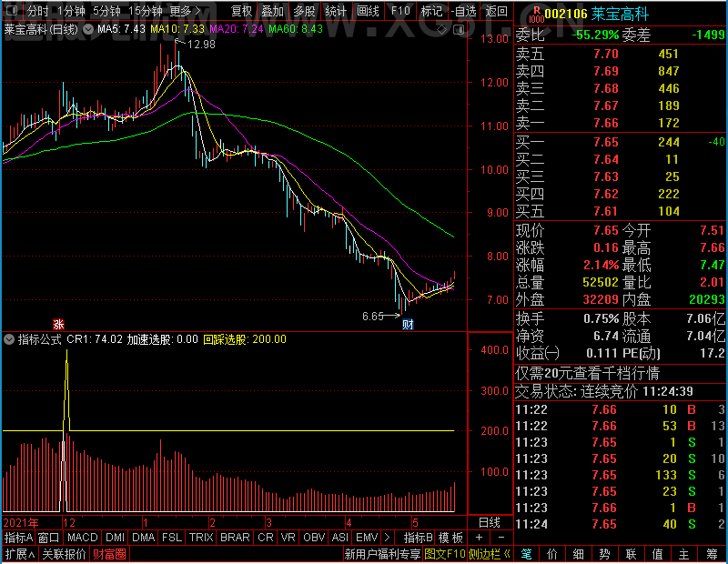
Task: Switch the indicator to DMI
Action: (115, 538)
